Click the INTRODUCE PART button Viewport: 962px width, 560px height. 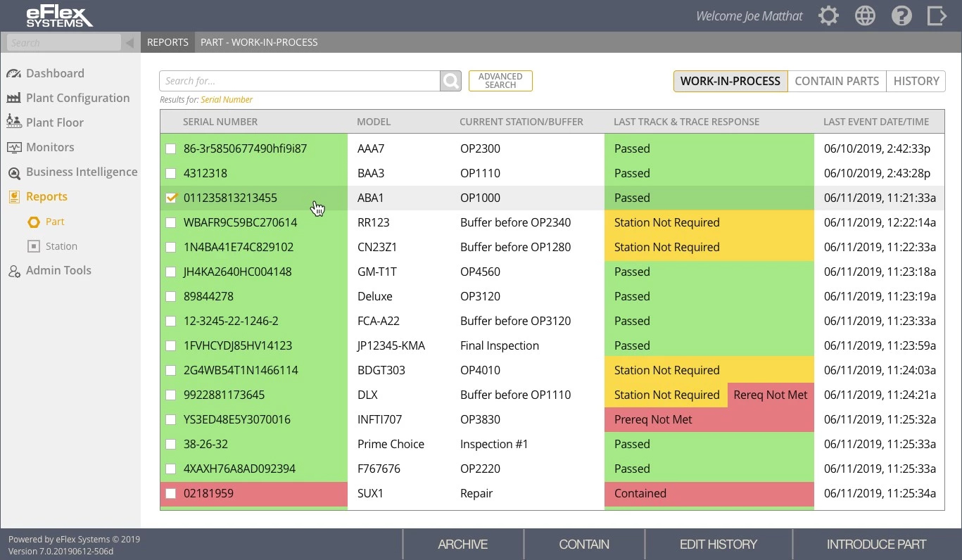876,544
